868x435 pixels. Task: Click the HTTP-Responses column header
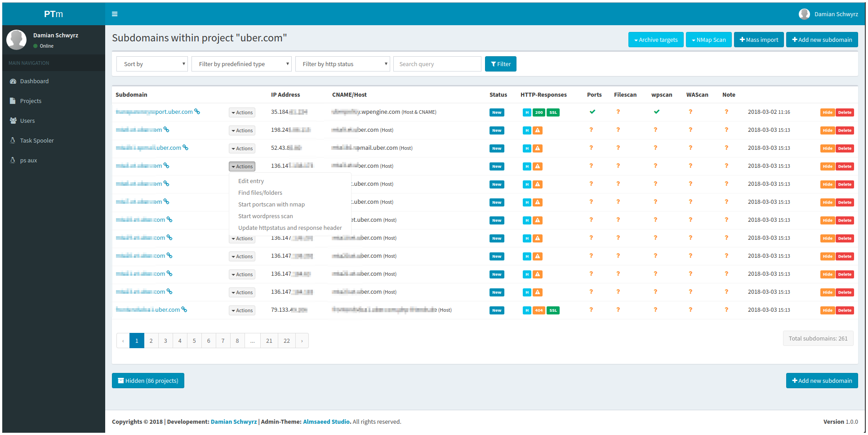[x=543, y=95]
